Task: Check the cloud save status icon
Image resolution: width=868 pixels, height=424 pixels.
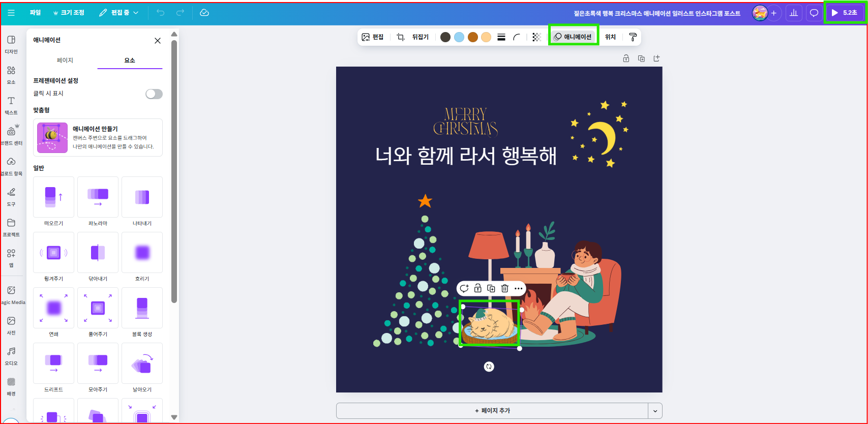Action: point(204,13)
